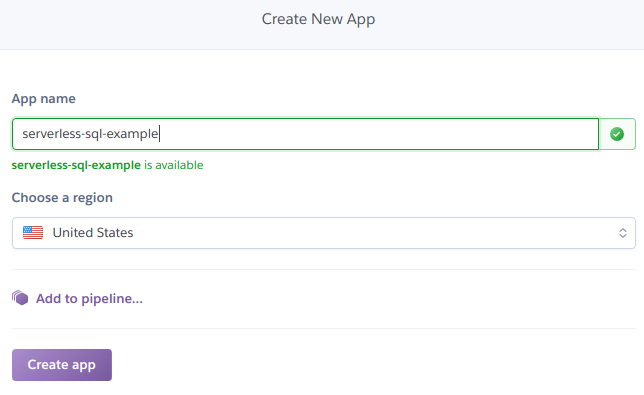Click the 'serverless-sql-example is available' message

(x=107, y=165)
